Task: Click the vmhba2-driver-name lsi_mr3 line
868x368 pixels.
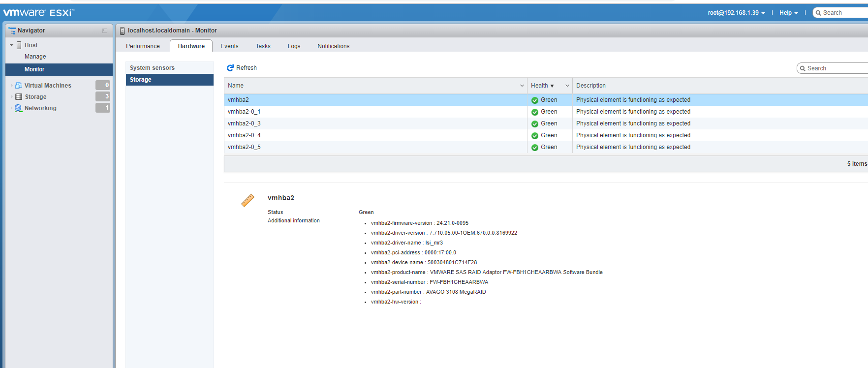Action: click(x=407, y=243)
